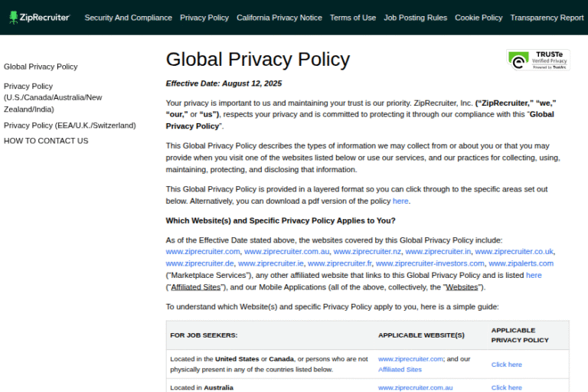The height and width of the screenshot is (392, 588).
Task: Visit www.ziprecruiter.com.au link in paragraph
Action: tap(286, 251)
